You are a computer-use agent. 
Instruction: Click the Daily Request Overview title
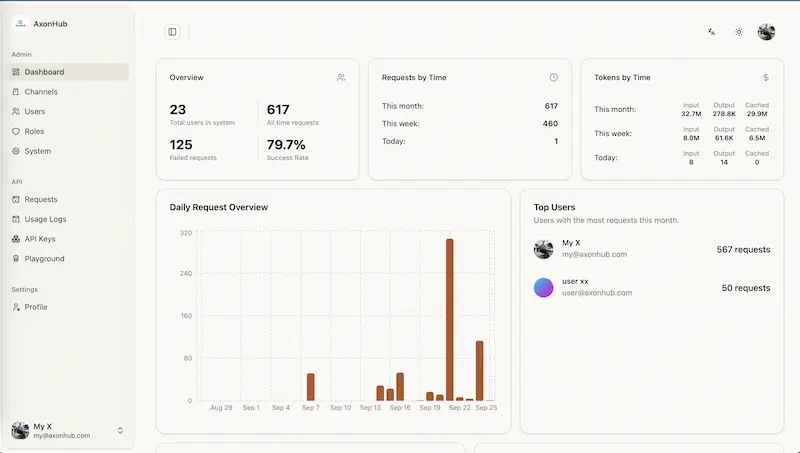click(x=218, y=207)
